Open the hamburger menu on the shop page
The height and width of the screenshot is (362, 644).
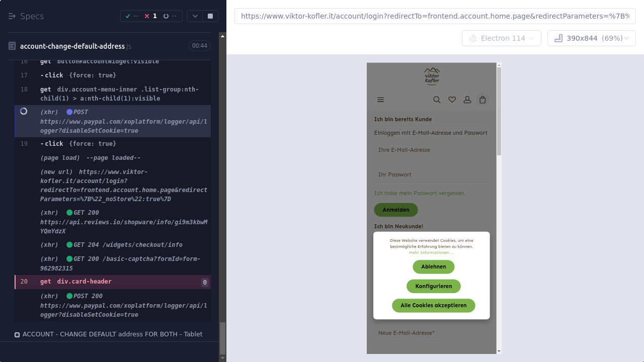380,100
